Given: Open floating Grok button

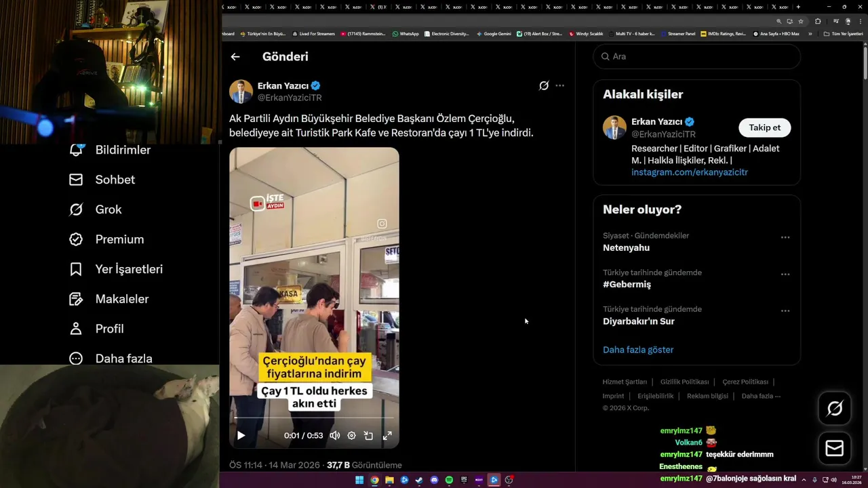Looking at the screenshot, I should click(835, 408).
